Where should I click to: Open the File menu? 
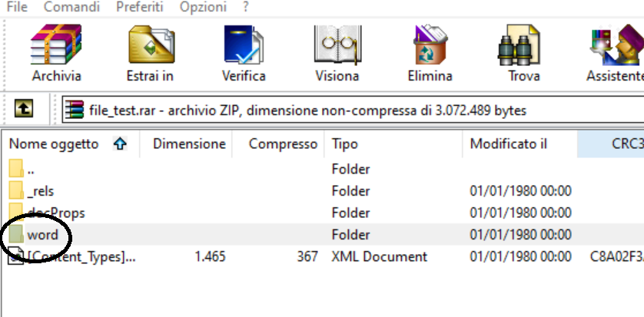tap(17, 7)
